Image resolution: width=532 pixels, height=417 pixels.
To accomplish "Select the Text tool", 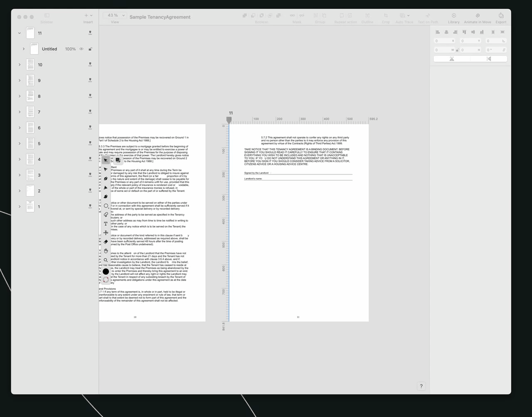I will tap(106, 224).
